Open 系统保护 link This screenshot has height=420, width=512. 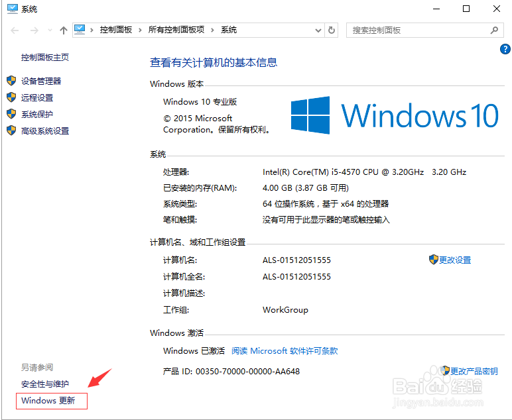pyautogui.click(x=37, y=115)
